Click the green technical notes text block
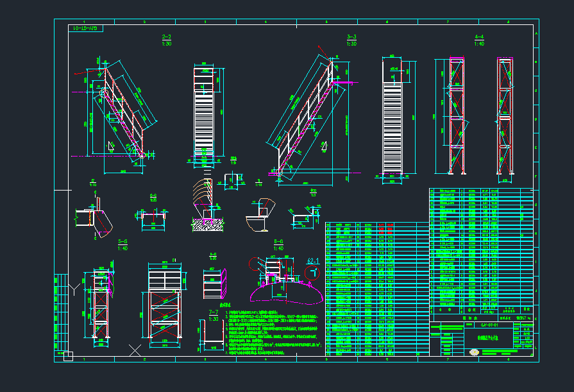574x392 pixels. pos(273,332)
